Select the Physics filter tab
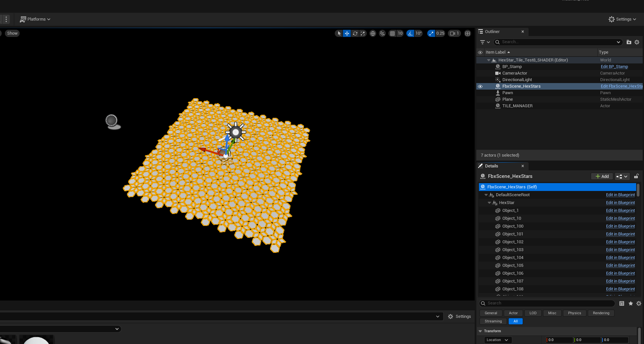Viewport: 644px width, 344px height. pyautogui.click(x=574, y=313)
